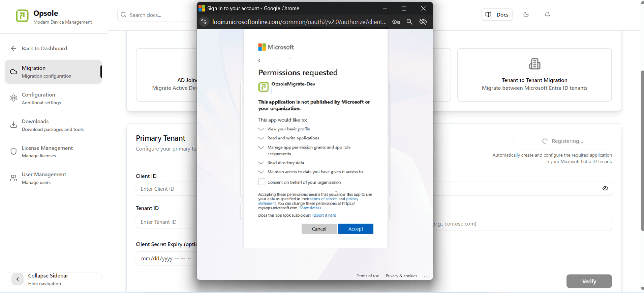Click the third-party cookies eye icon in address bar
Viewport: 644px width, 293px height.
click(423, 22)
